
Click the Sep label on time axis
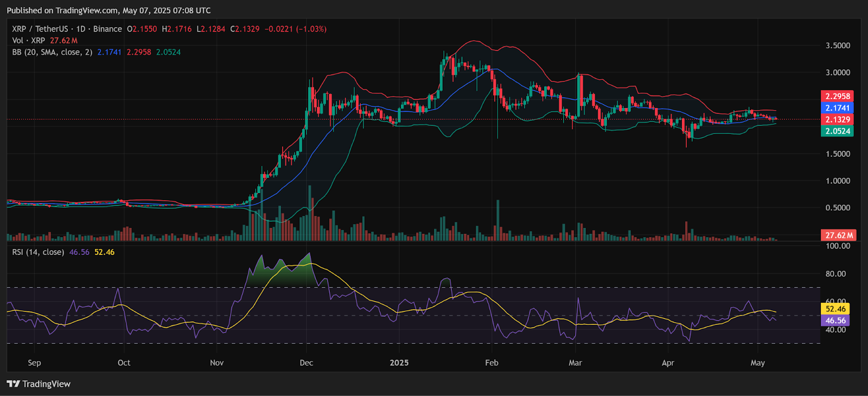coord(34,362)
